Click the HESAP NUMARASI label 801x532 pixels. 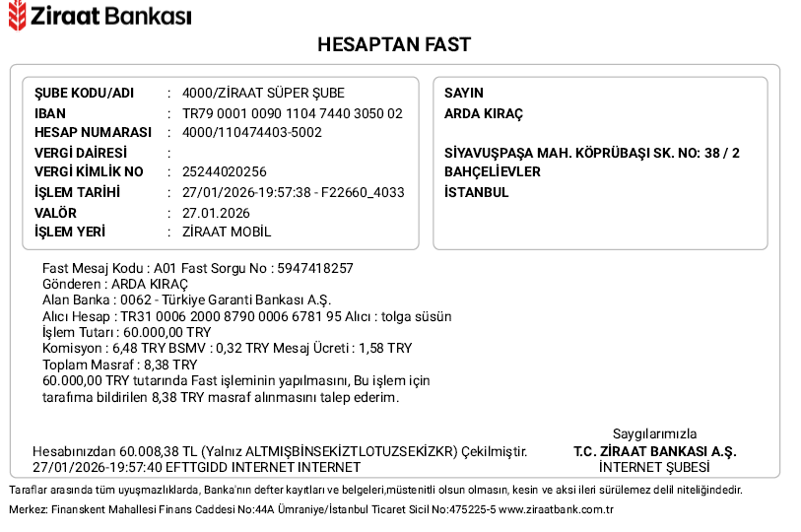click(93, 132)
